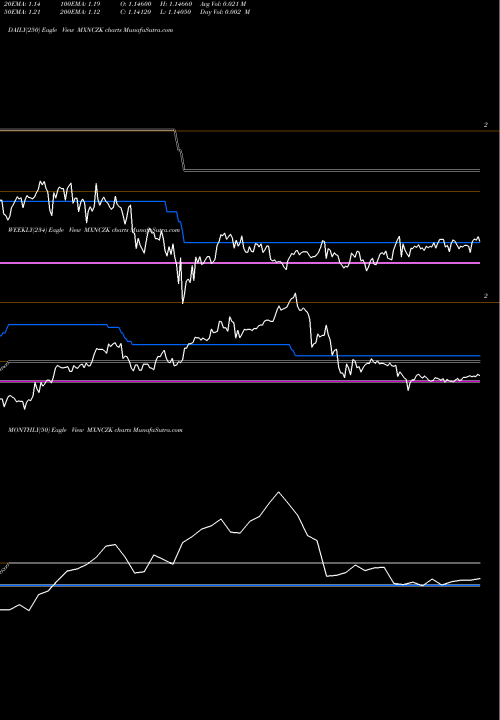Viewport: 500px width, 720px height.
Task: Select the open price O: 1.14600
Action: 135,4
